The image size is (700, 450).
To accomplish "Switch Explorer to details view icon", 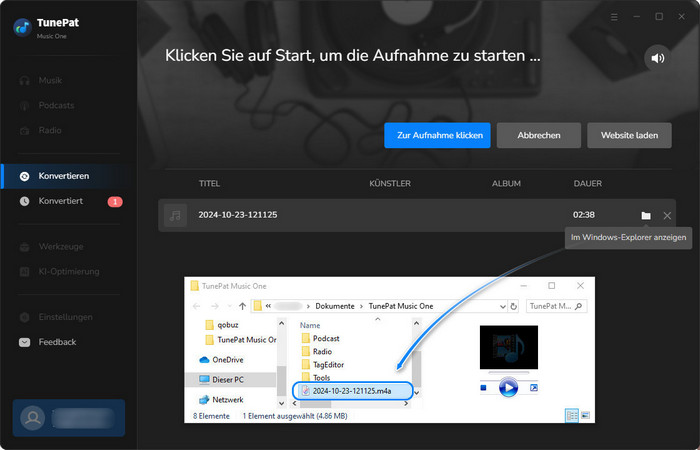I will [x=572, y=416].
